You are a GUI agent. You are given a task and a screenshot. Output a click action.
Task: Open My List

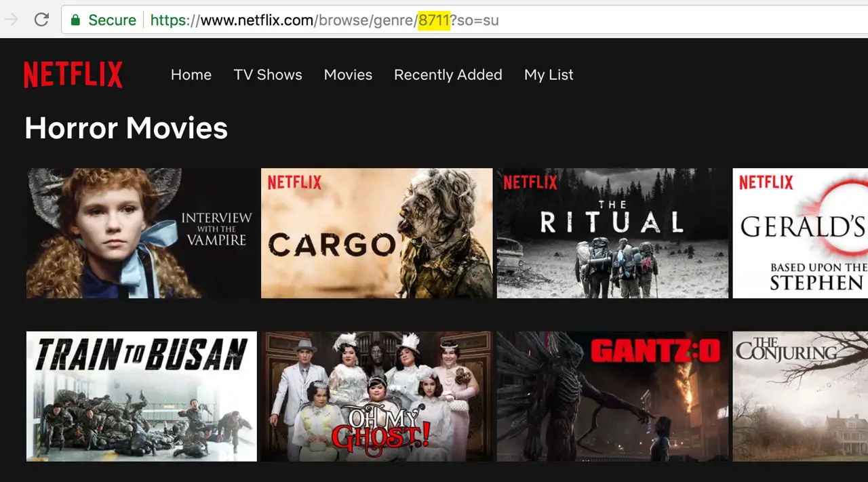click(549, 75)
